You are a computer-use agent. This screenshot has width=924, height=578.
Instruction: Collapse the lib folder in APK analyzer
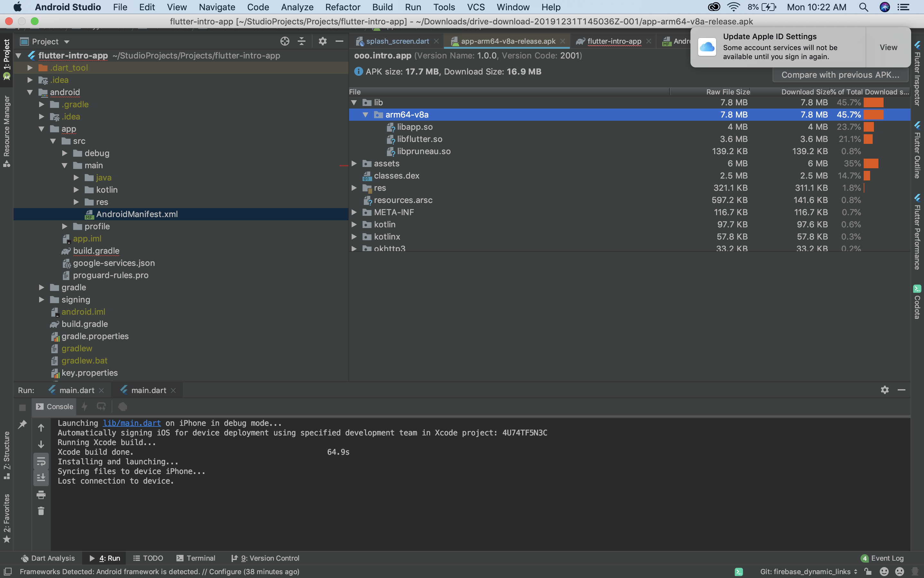coord(354,102)
